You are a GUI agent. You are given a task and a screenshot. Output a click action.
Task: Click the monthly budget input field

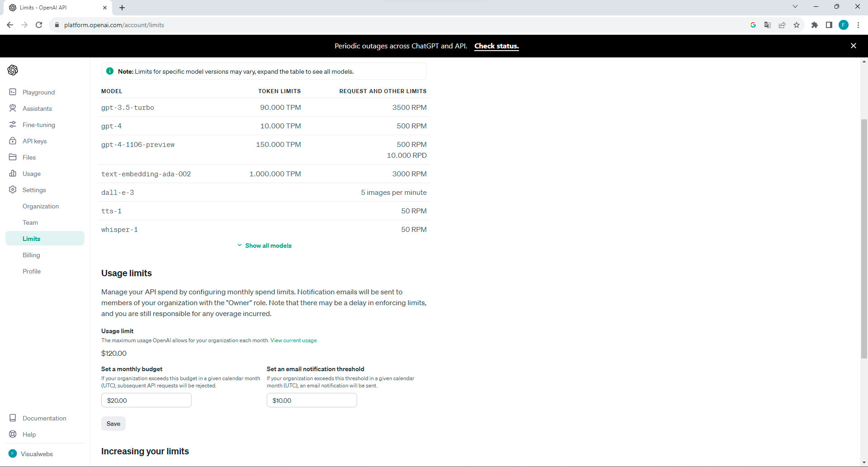(146, 400)
